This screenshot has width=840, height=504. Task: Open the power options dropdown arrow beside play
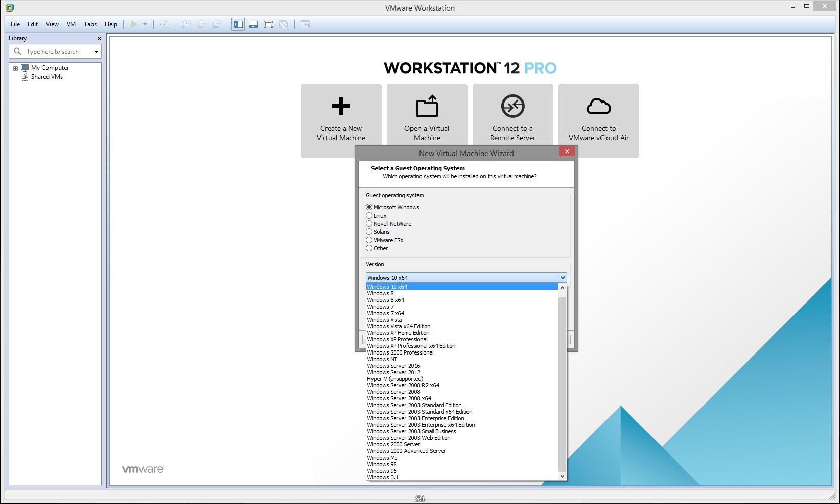coord(145,24)
